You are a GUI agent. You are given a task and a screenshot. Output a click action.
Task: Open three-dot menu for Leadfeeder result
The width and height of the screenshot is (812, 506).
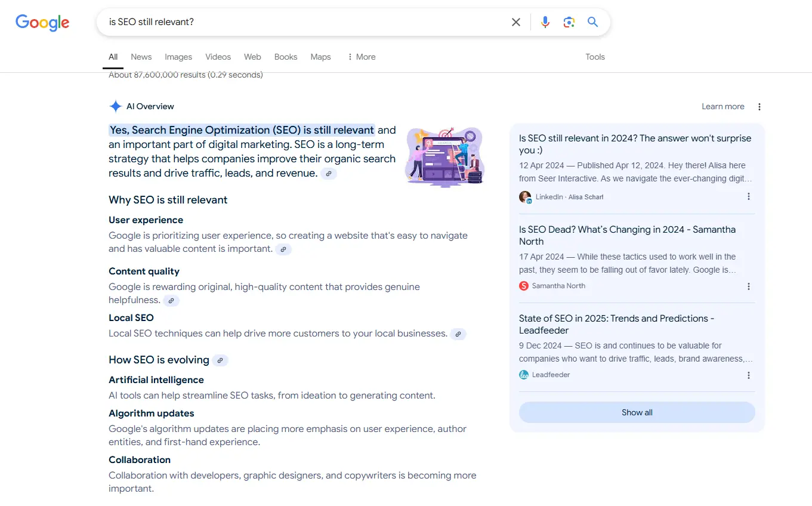click(749, 375)
